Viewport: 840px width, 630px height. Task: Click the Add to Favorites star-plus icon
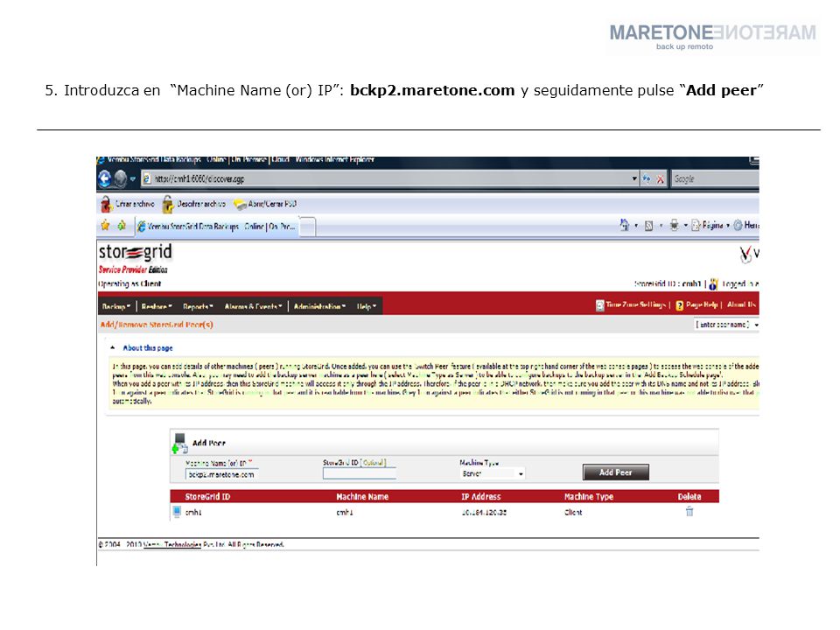pos(122,226)
